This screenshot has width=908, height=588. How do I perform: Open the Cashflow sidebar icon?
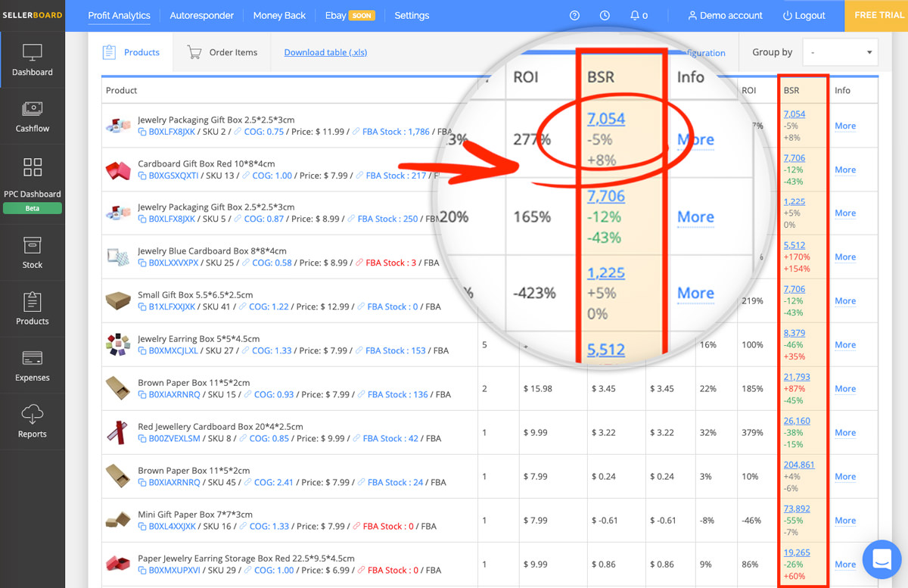[x=33, y=110]
